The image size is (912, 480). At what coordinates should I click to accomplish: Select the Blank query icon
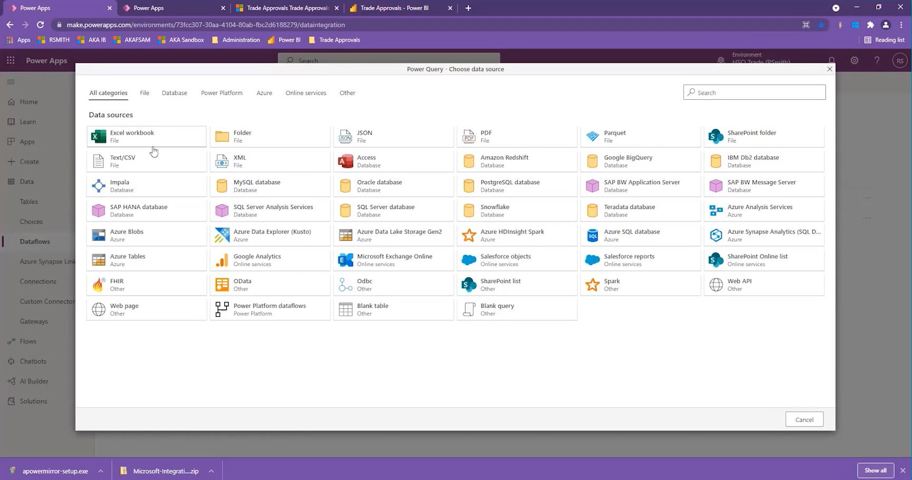click(x=469, y=310)
